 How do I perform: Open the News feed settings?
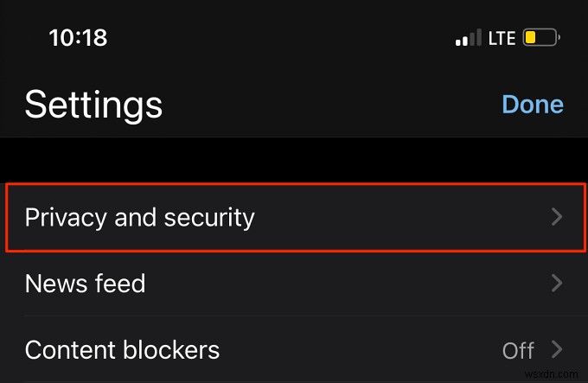point(85,283)
